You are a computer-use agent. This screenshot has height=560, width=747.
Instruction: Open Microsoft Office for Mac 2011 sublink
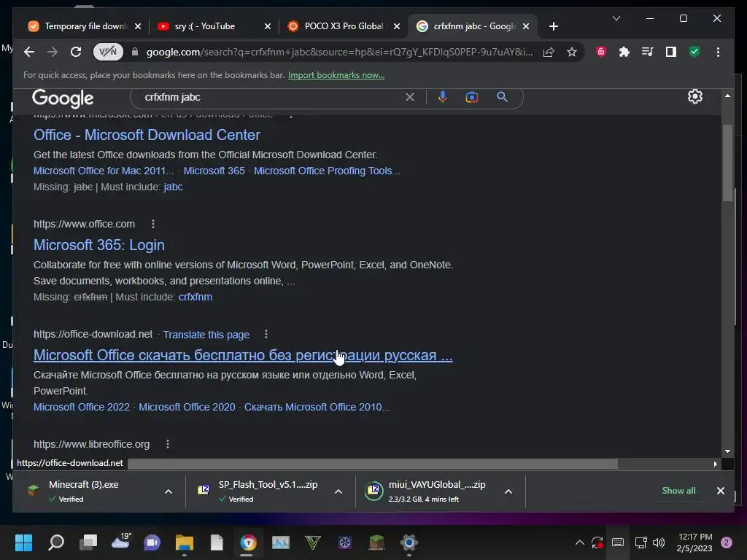[104, 171]
